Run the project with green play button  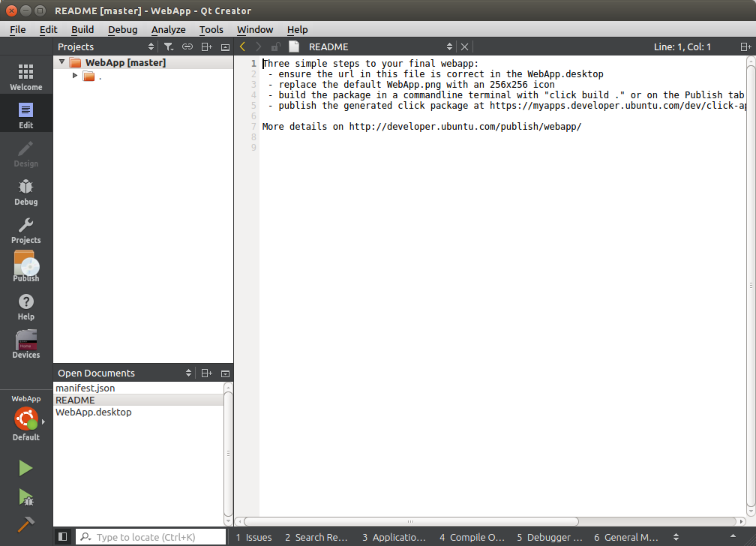click(x=25, y=468)
